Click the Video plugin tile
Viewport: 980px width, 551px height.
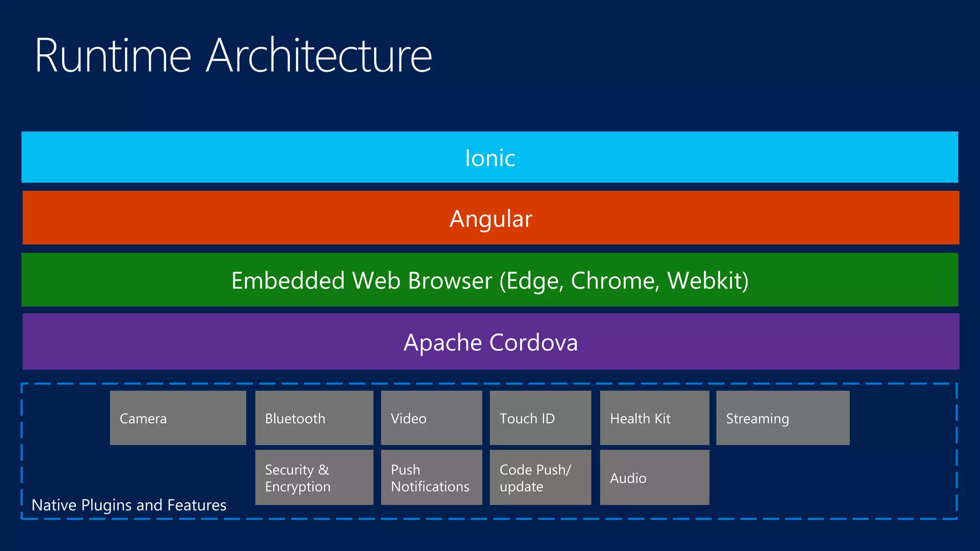[x=431, y=418]
